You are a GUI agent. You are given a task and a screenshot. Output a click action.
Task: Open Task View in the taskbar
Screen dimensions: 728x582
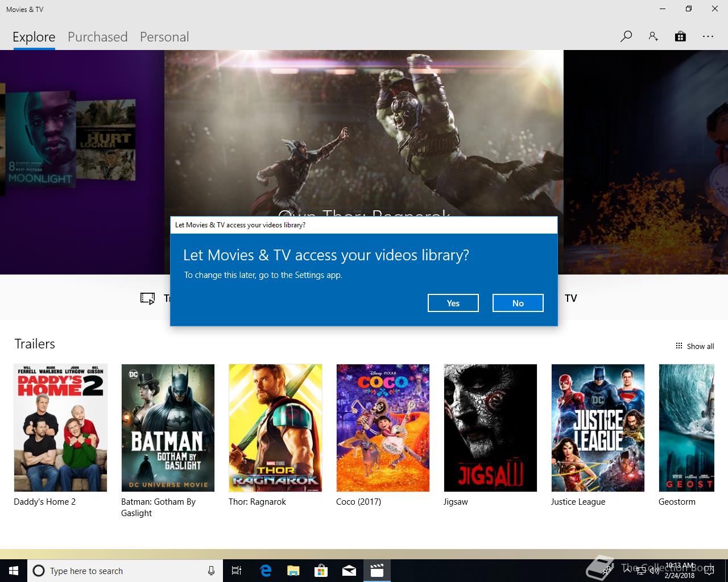tap(237, 571)
